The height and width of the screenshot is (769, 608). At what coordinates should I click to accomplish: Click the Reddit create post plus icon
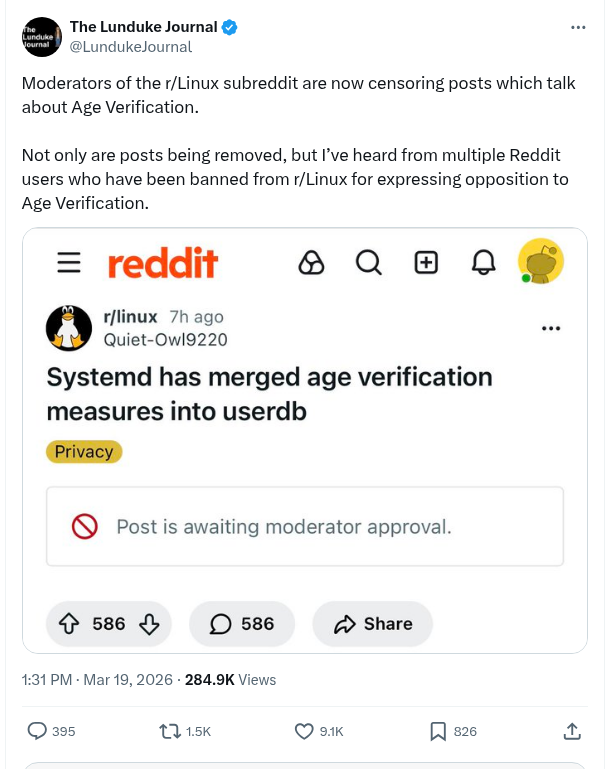pos(426,263)
